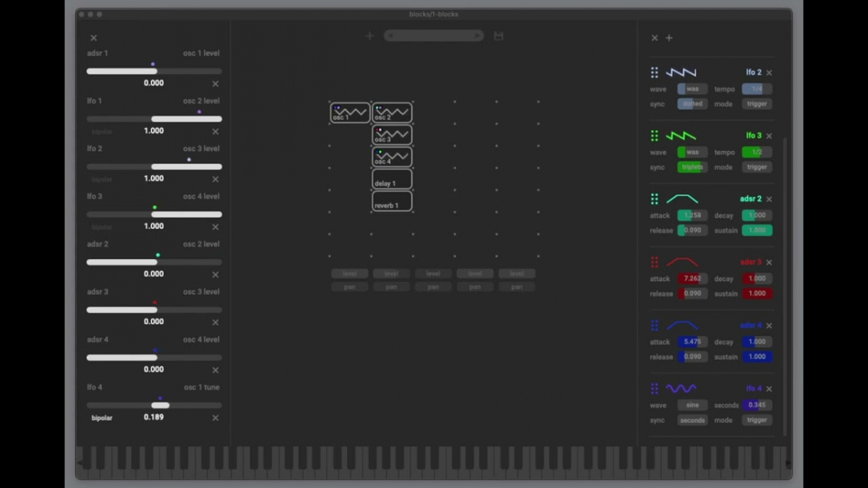
Task: Delete lfo 1 to osc 2 level connection
Action: pyautogui.click(x=216, y=132)
